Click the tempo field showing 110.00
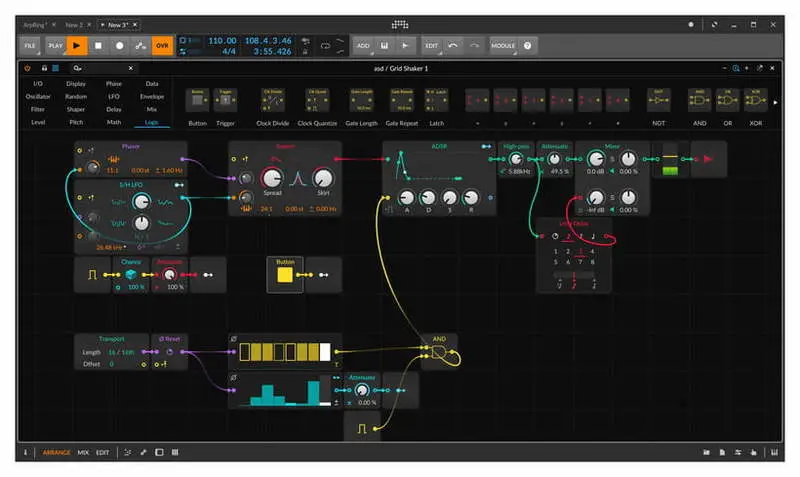This screenshot has height=477, width=800. coord(221,40)
